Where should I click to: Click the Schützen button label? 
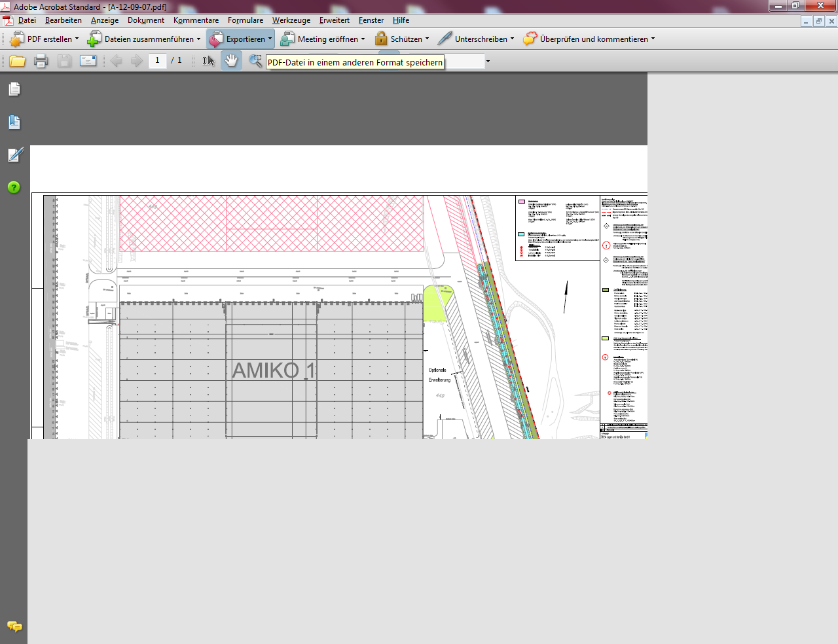click(x=407, y=39)
